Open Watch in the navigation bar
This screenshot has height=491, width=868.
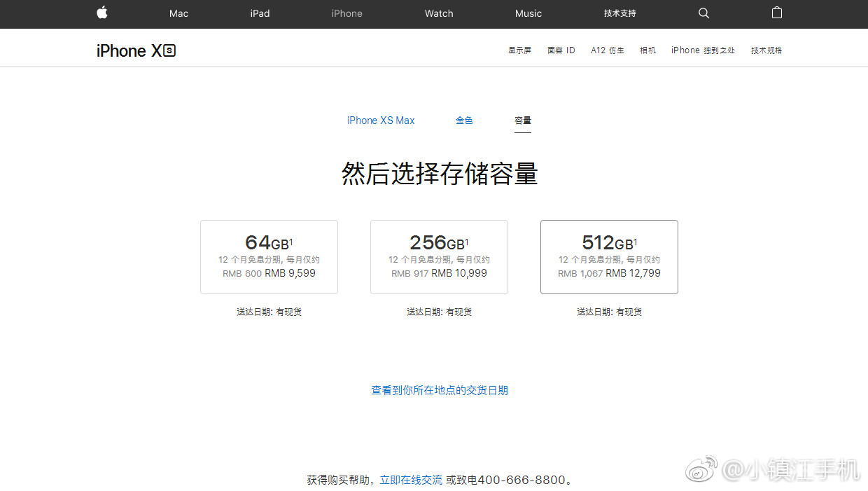439,13
